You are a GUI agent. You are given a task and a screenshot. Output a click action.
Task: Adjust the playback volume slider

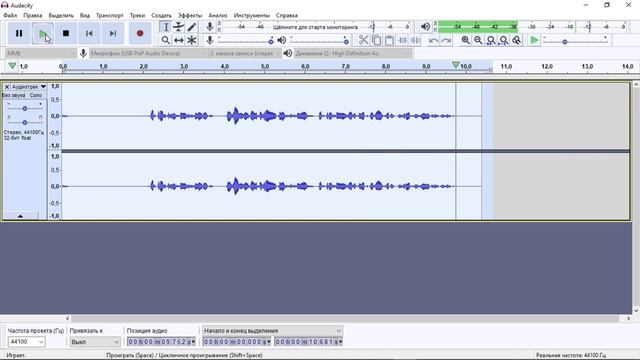319,40
